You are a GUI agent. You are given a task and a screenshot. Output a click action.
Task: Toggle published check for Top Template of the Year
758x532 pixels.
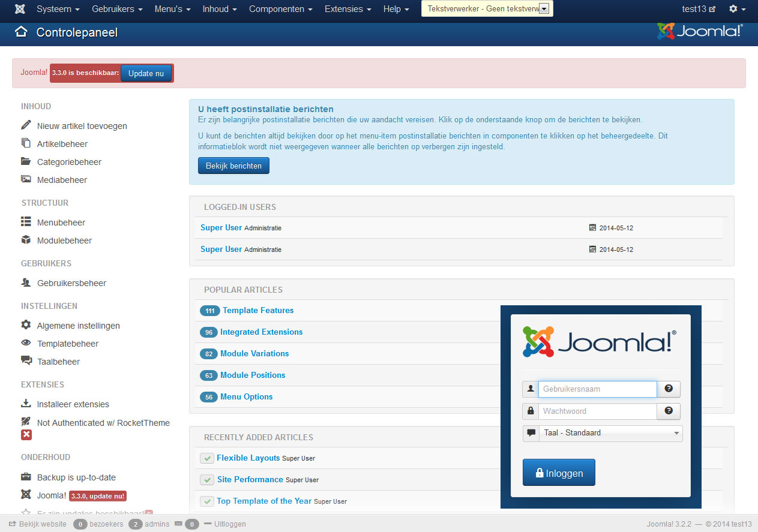pyautogui.click(x=207, y=501)
